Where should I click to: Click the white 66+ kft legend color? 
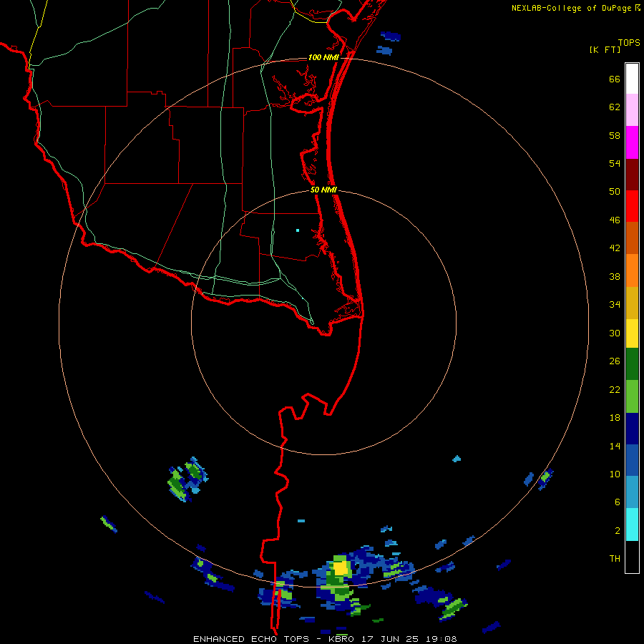click(632, 79)
